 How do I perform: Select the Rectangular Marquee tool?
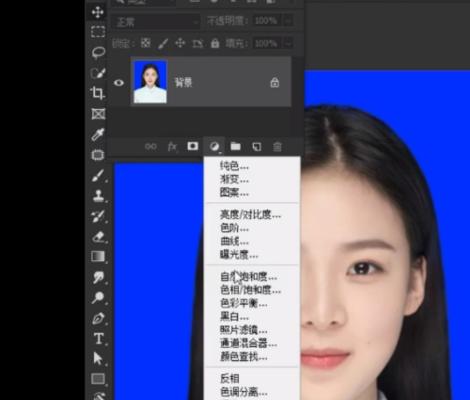pyautogui.click(x=98, y=32)
